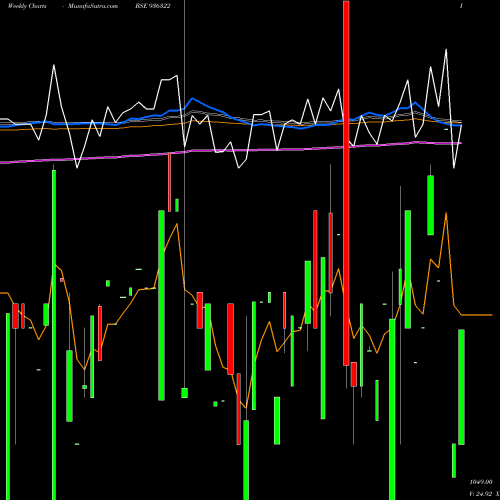500x500 pixels.
Task: Click the '1049.00' price value
Action: tap(481, 482)
